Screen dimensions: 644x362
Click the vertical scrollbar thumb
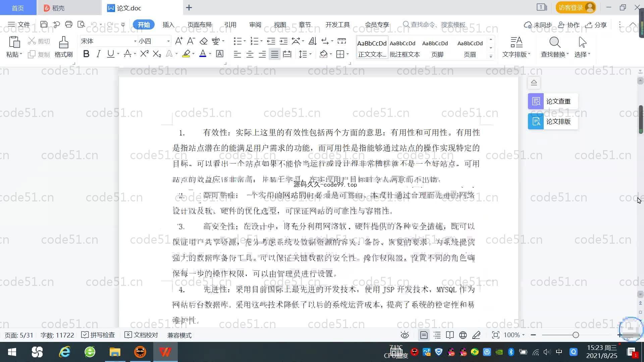tap(641, 119)
